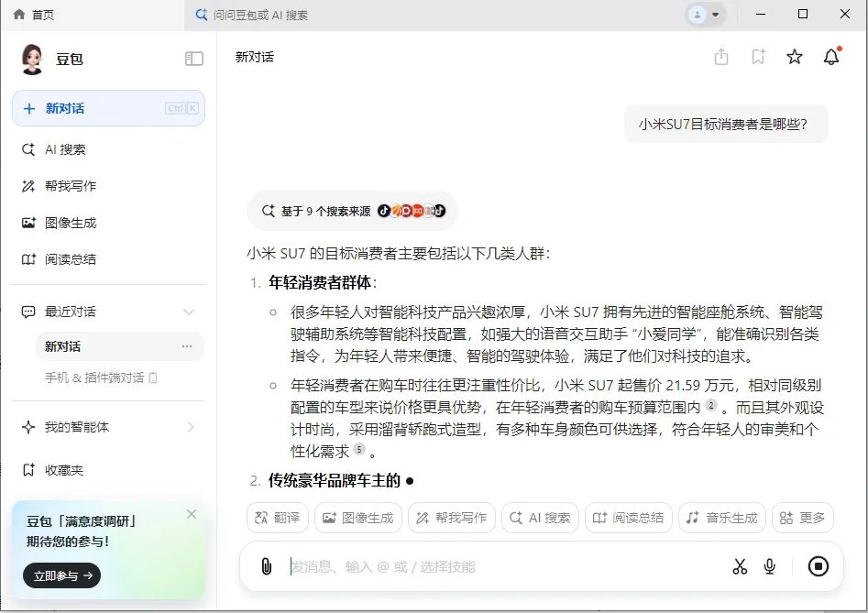Click the AI 搜索 skill chip above input
The width and height of the screenshot is (868, 613).
[540, 518]
